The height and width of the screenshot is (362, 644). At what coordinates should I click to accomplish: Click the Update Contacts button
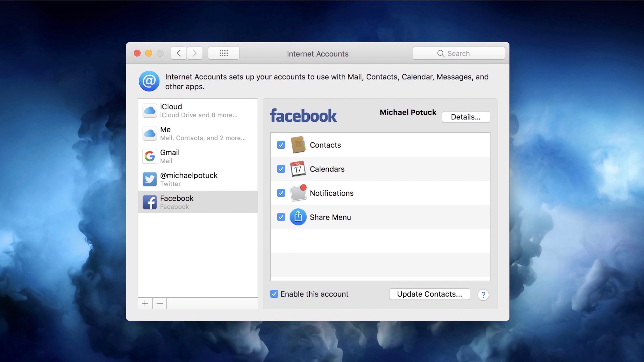coord(429,294)
